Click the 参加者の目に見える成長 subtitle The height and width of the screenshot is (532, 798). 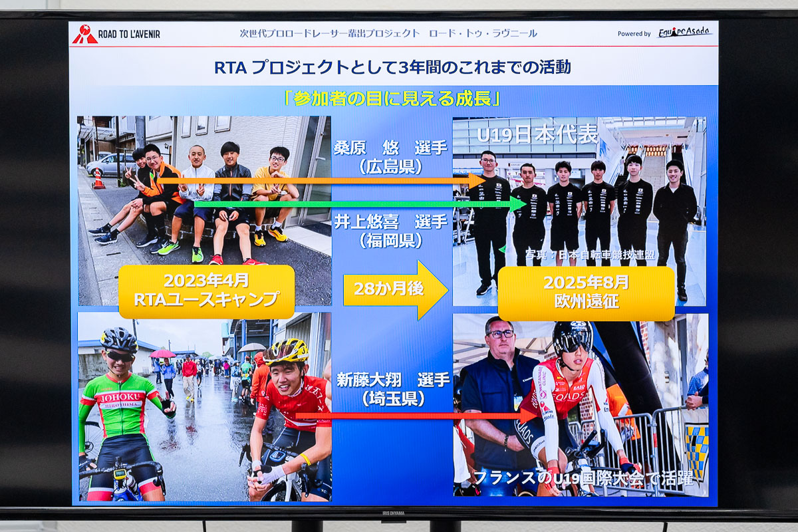click(x=391, y=98)
